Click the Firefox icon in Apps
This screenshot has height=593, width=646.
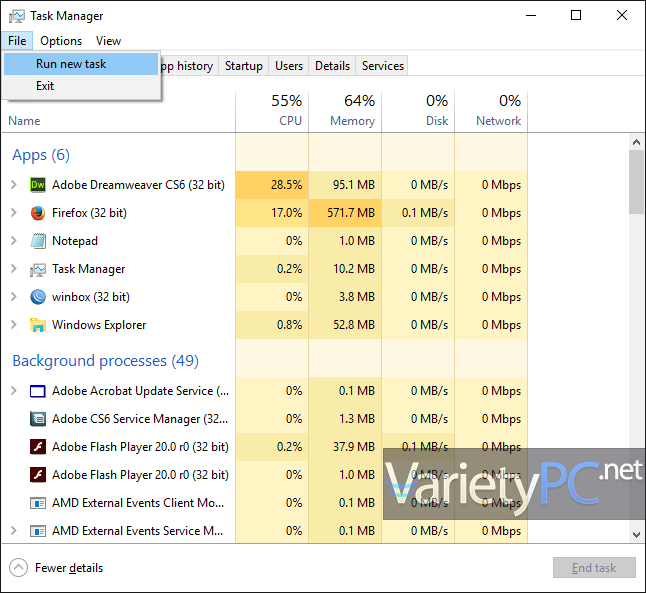(38, 213)
